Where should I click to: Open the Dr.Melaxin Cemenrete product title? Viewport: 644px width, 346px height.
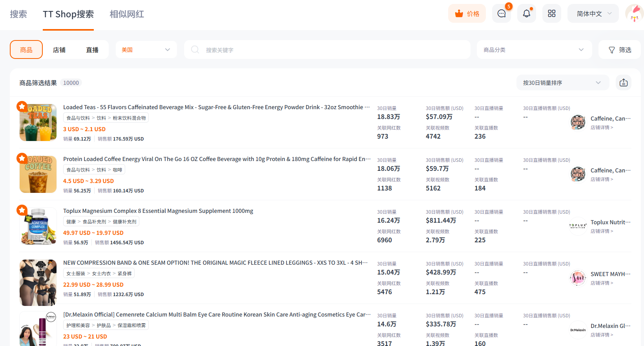(x=217, y=315)
